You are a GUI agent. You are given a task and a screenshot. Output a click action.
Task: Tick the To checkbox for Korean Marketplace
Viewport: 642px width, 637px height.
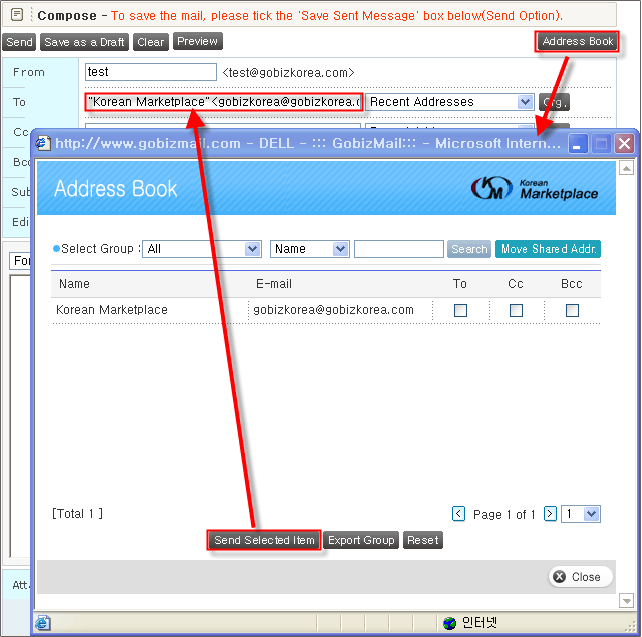click(460, 310)
